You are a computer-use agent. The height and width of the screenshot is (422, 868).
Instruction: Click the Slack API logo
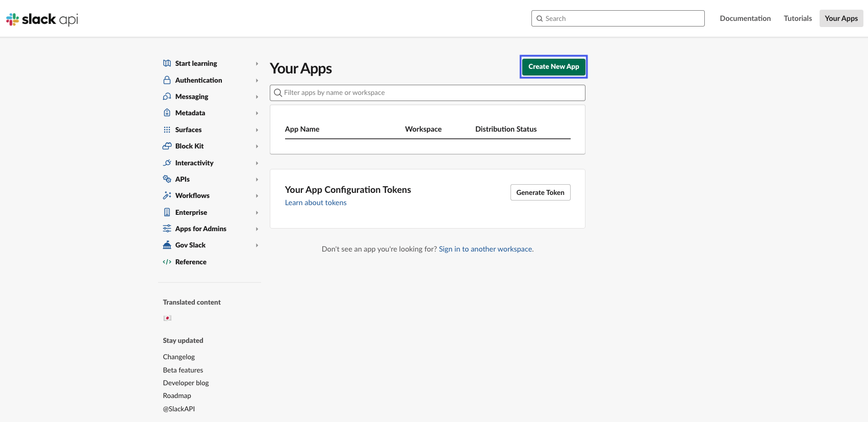(42, 19)
